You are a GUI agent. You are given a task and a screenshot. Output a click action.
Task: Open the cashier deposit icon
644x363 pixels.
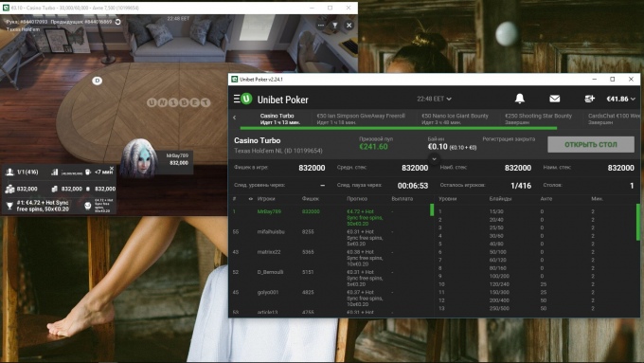point(589,99)
